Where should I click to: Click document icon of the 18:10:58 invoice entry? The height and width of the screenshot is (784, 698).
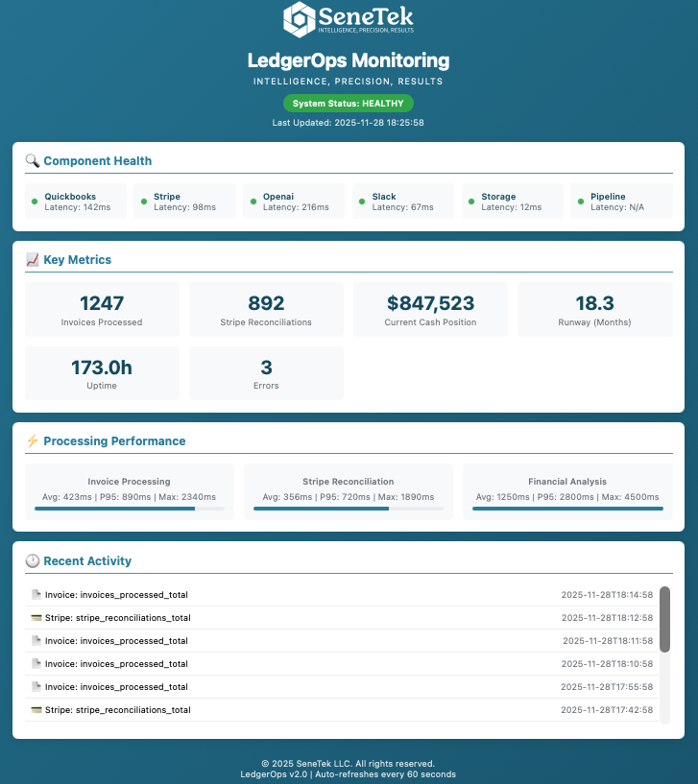coord(36,663)
